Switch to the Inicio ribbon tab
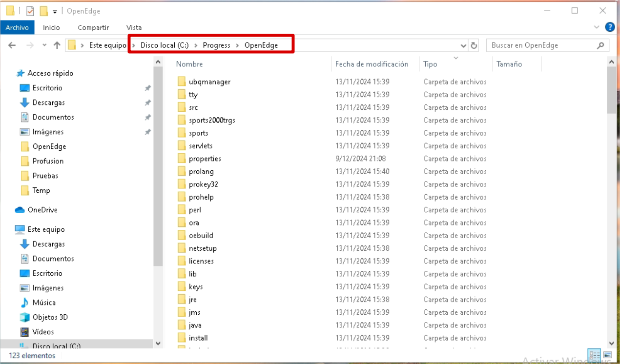The height and width of the screenshot is (364, 620). pyautogui.click(x=51, y=28)
